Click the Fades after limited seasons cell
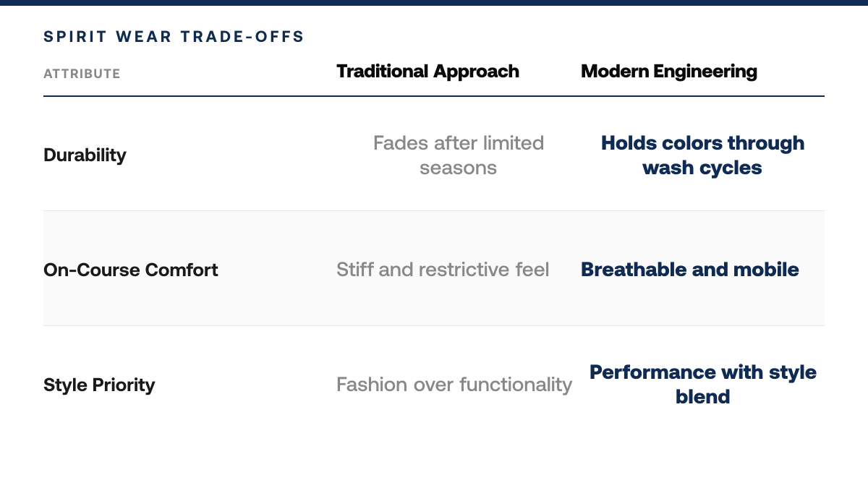 pos(459,155)
